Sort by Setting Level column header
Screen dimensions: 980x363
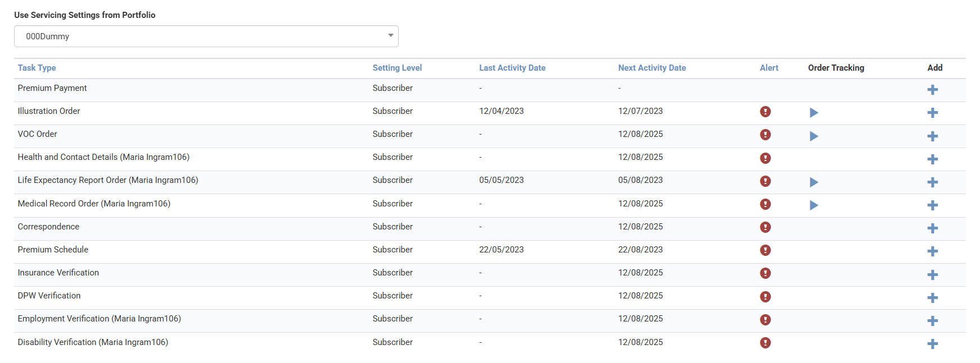coord(397,68)
